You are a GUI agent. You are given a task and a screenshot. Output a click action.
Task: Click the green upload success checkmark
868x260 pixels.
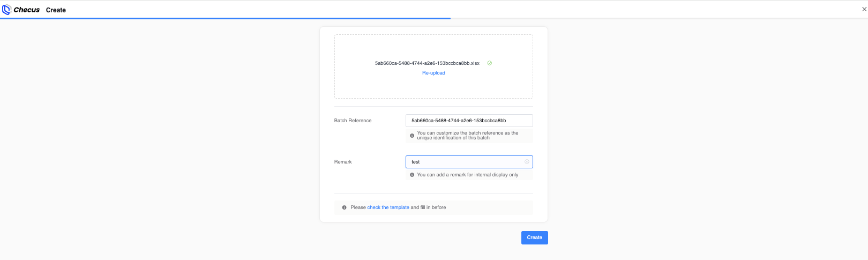489,63
